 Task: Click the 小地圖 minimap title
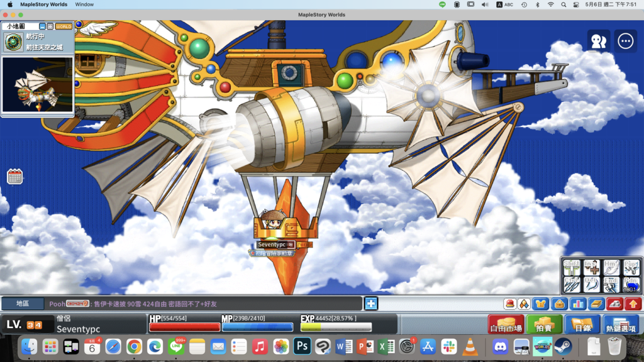click(16, 26)
